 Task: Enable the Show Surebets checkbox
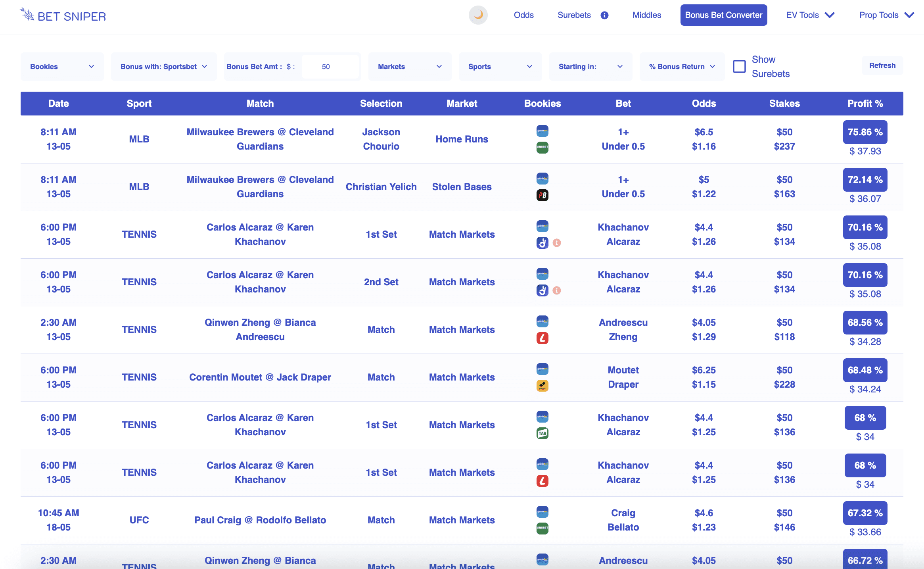coord(739,66)
